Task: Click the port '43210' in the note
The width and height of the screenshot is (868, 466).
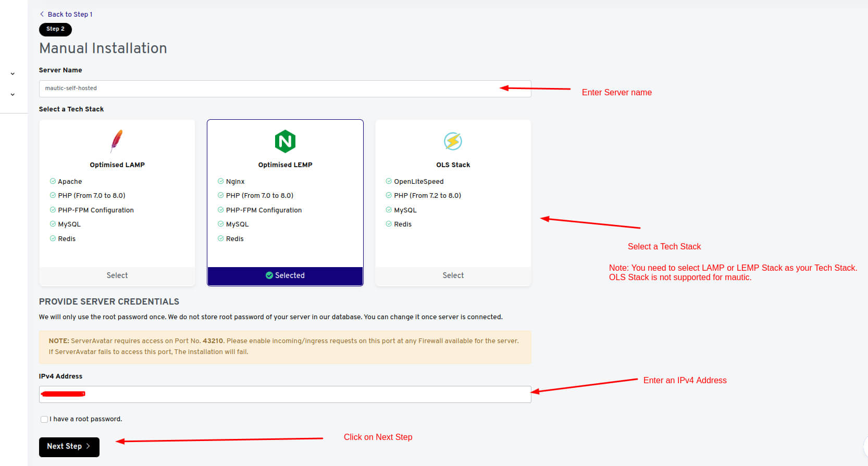Action: pos(213,341)
